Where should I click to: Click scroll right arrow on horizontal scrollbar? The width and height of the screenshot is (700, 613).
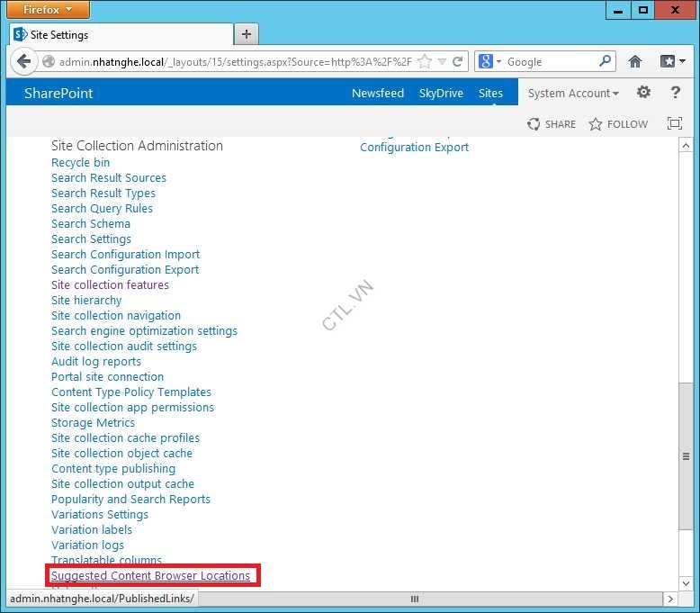click(x=669, y=599)
